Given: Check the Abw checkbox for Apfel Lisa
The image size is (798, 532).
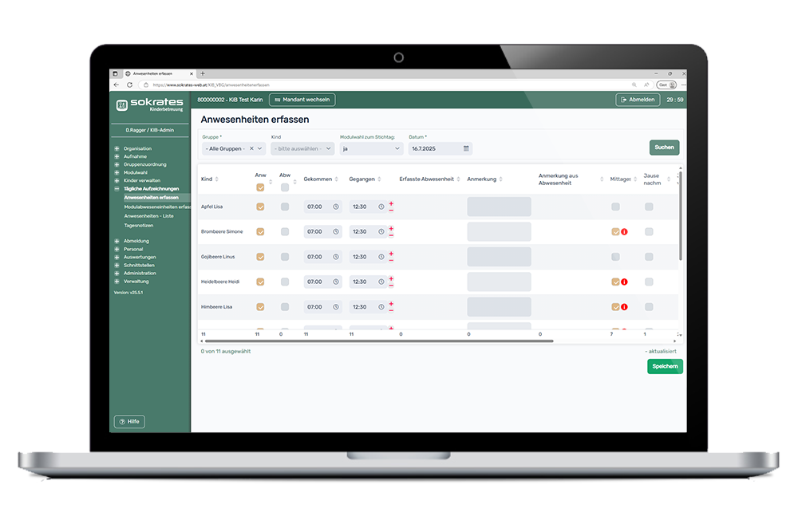Looking at the screenshot, I should coord(285,207).
